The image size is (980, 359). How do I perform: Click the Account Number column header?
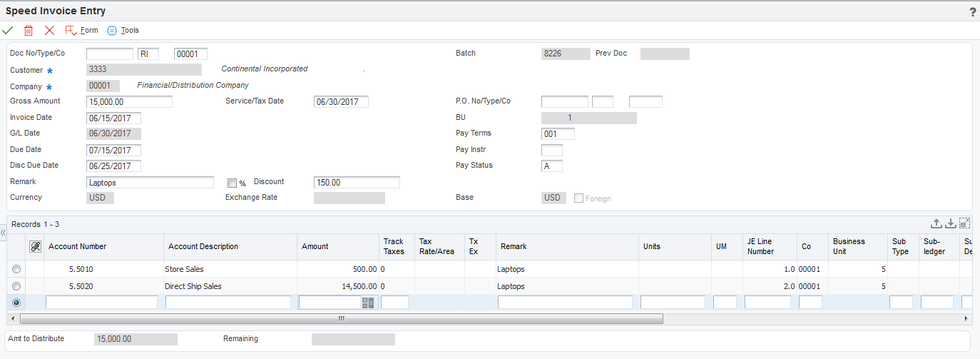point(104,246)
